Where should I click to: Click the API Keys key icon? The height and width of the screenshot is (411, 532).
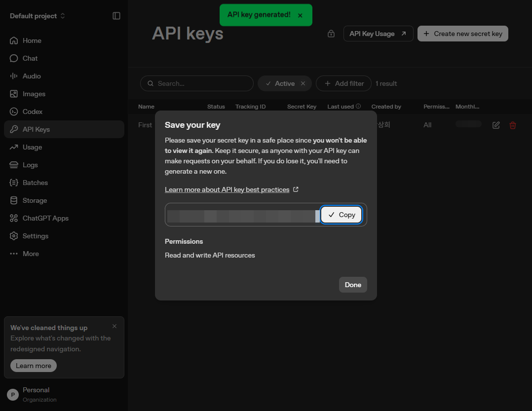point(14,129)
